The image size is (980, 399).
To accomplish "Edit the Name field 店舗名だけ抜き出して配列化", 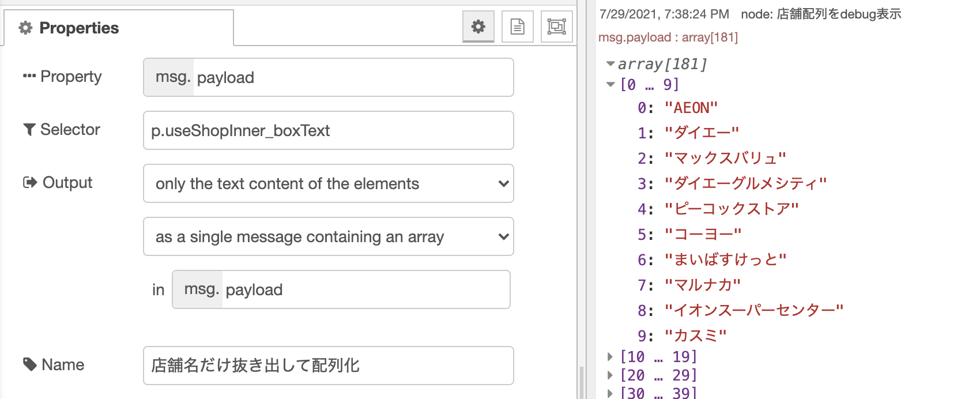I will (x=329, y=366).
